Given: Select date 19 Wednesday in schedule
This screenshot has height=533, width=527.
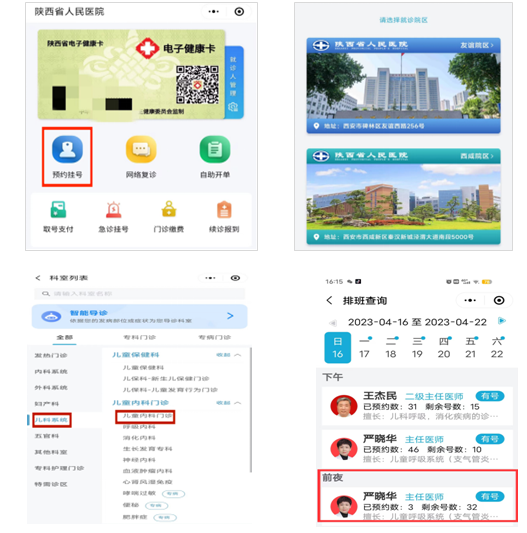Looking at the screenshot, I should coord(417,347).
